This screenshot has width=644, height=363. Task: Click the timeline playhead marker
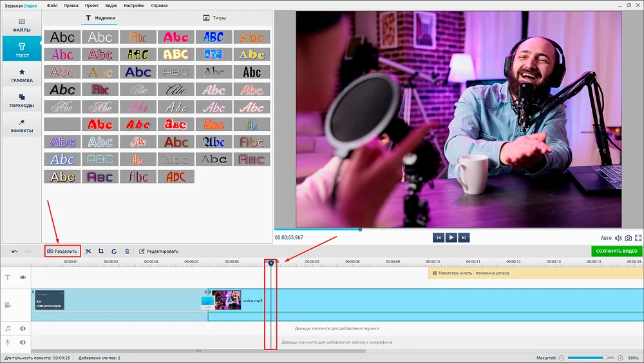click(270, 262)
